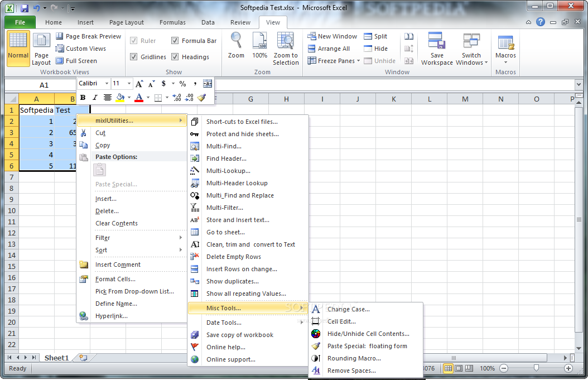Click the Zoom Out minus button

pyautogui.click(x=504, y=368)
